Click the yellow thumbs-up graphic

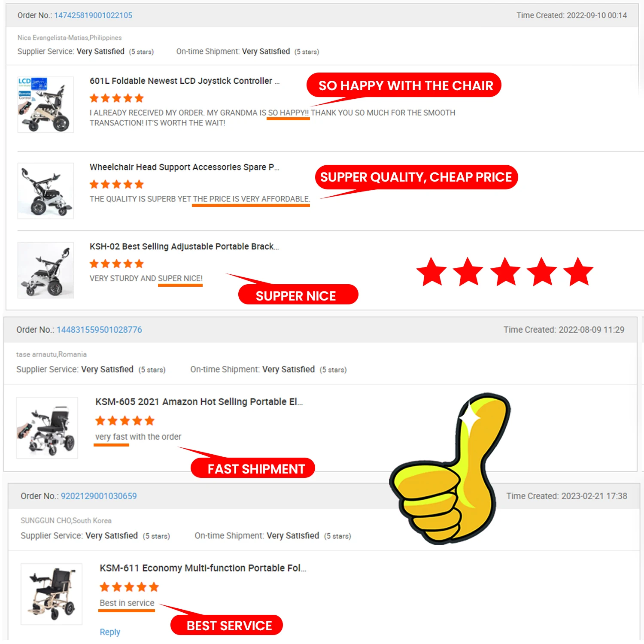point(450,469)
